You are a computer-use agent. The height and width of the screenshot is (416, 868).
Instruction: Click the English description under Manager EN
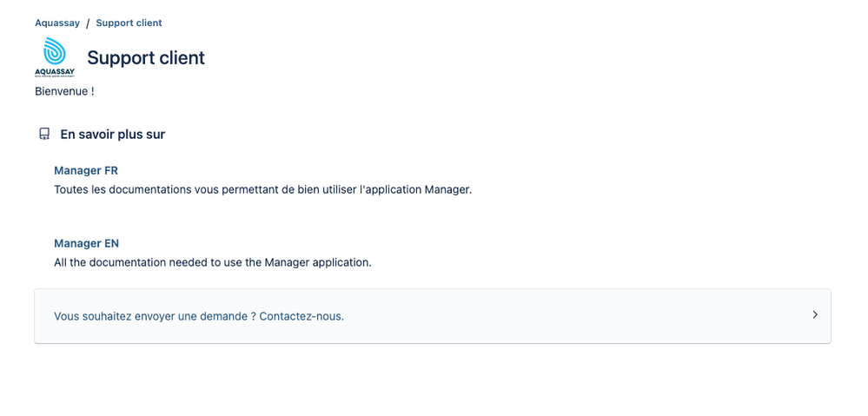click(213, 263)
